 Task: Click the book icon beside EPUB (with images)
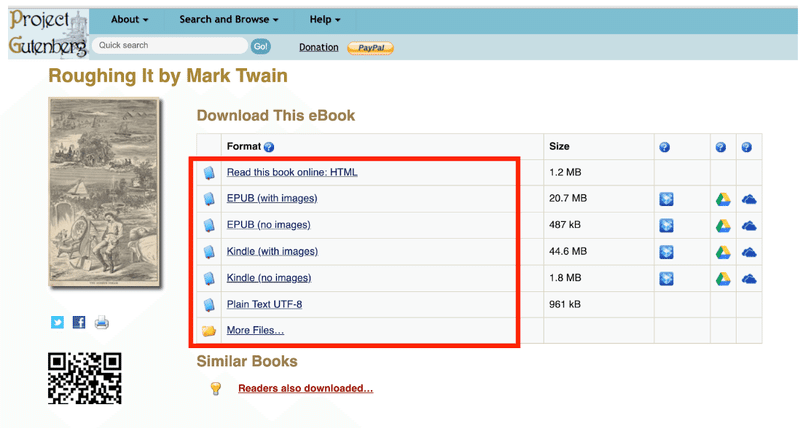tap(209, 199)
